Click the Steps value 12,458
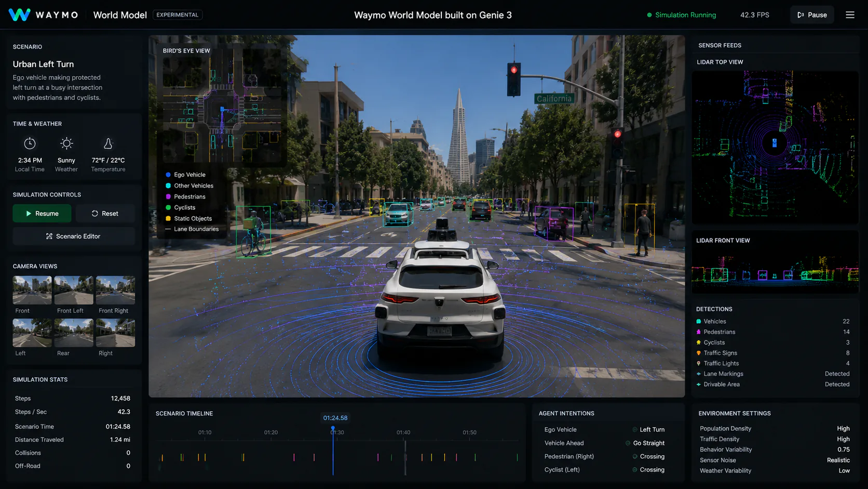Screen dimensions: 868x489 tap(120, 399)
